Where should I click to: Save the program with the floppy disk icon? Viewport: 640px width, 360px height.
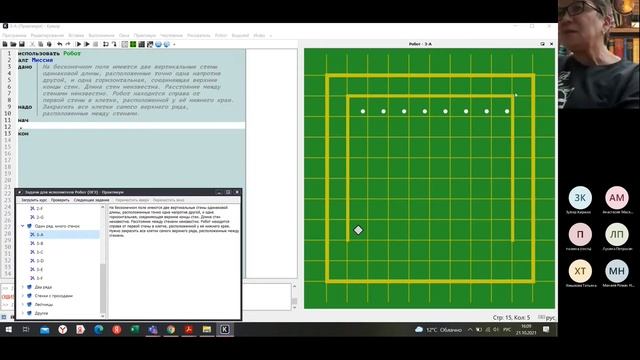22,44
